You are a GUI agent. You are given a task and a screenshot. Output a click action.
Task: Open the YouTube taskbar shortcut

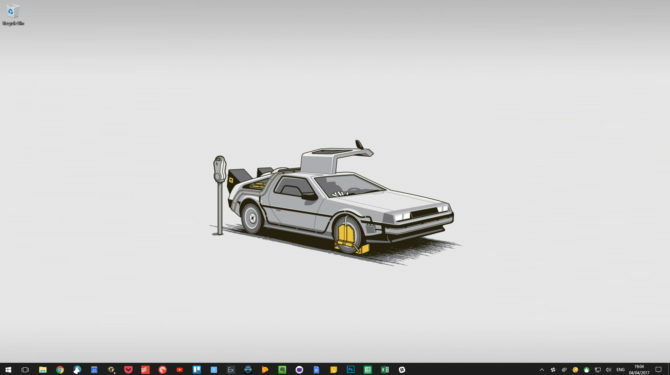click(179, 369)
